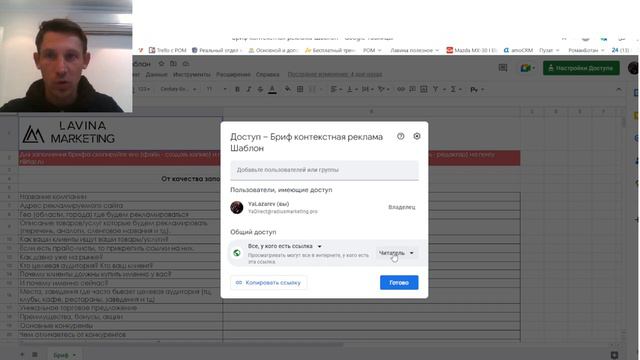This screenshot has width=640, height=360.
Task: Click the green Настройки Доступа share button
Action: (x=581, y=68)
